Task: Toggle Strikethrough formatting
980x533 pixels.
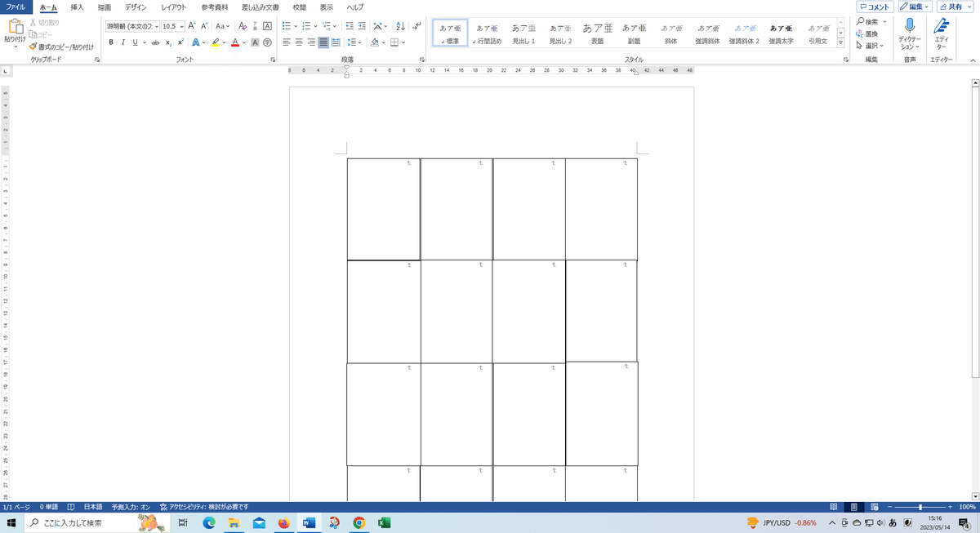Action: 155,42
